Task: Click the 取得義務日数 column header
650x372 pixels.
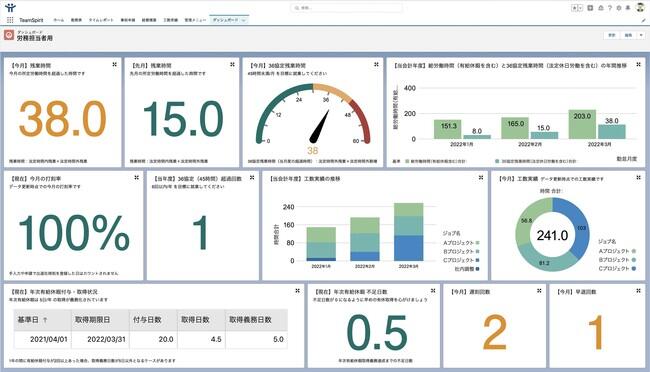Action: [257, 320]
